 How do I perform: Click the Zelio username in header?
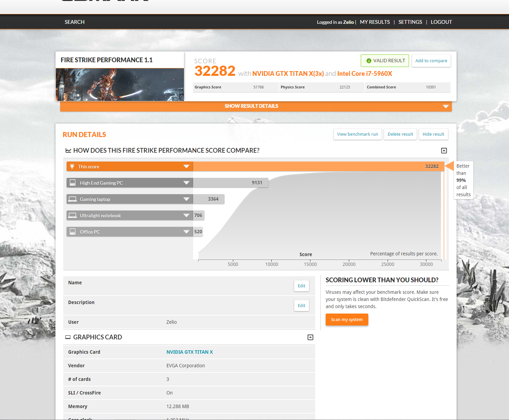pyautogui.click(x=349, y=22)
